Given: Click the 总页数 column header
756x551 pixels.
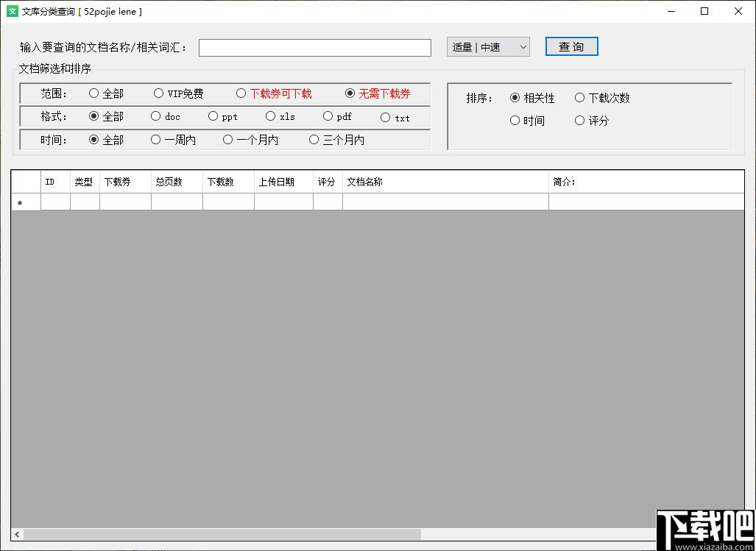Looking at the screenshot, I should click(x=177, y=182).
